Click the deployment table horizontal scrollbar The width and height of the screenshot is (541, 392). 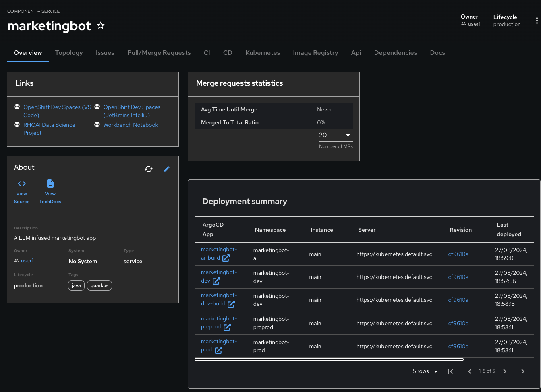(329, 359)
